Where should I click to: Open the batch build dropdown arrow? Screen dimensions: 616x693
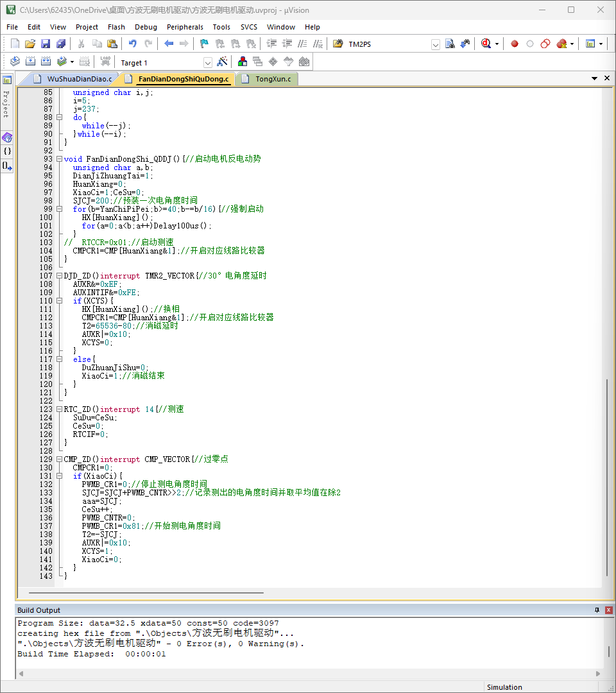(72, 62)
